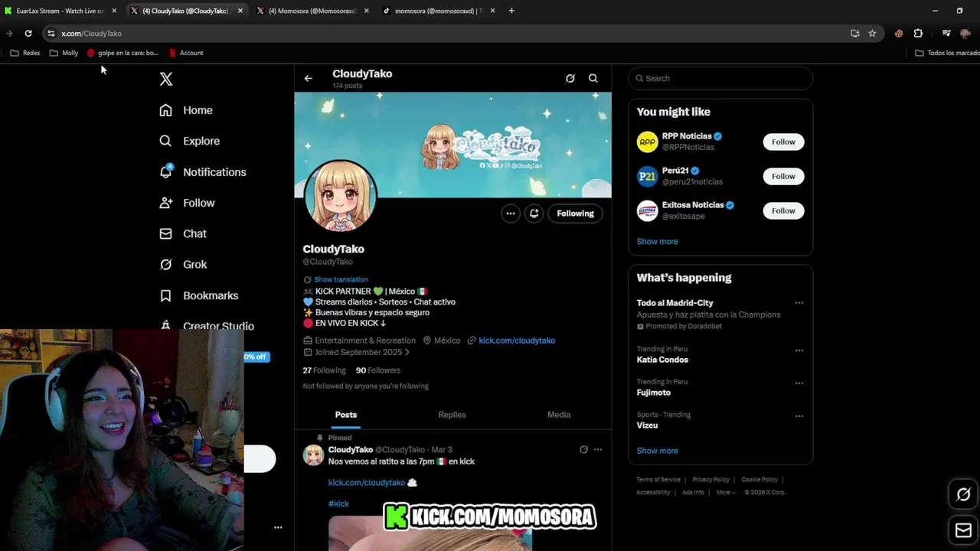Image resolution: width=980 pixels, height=551 pixels.
Task: Click the Explore magnifier icon
Action: coord(165,141)
